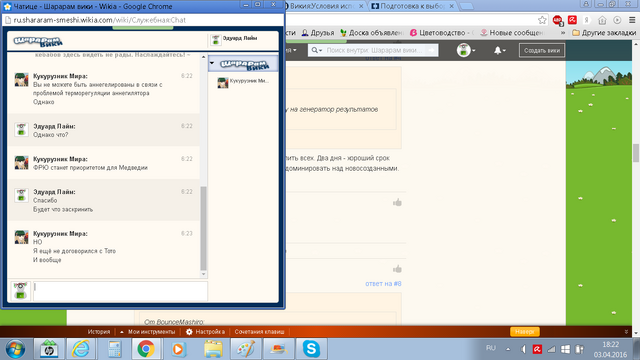Open История in the bottom toolbar
This screenshot has height=360, width=640.
click(x=99, y=331)
